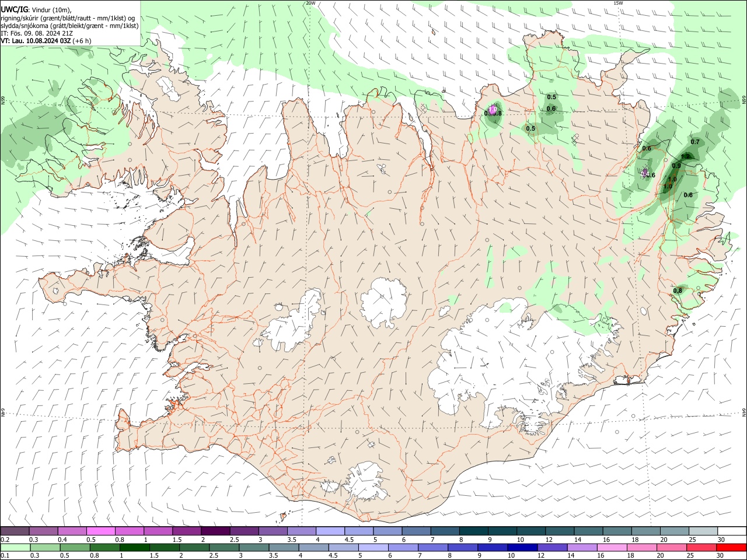Click the '1.2' precipitation value on the map
Screen dimensions: 747x560
(686, 156)
